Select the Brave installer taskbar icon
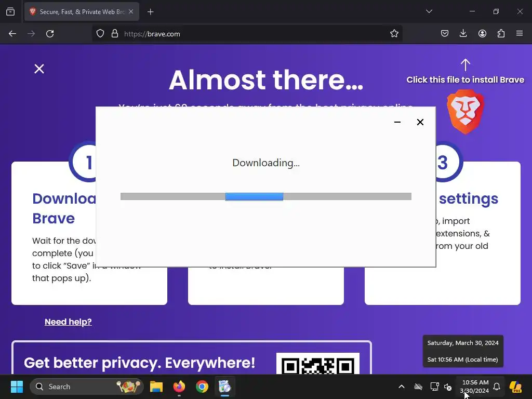The width and height of the screenshot is (532, 399). click(224, 387)
